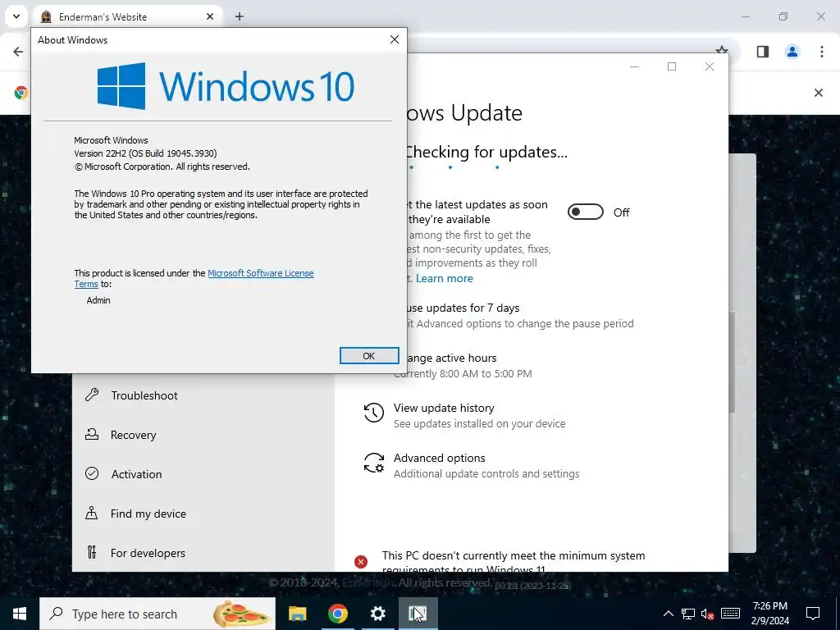Screen dimensions: 840x630
Task: Open Chrome three-dot menu
Action: click(x=822, y=52)
